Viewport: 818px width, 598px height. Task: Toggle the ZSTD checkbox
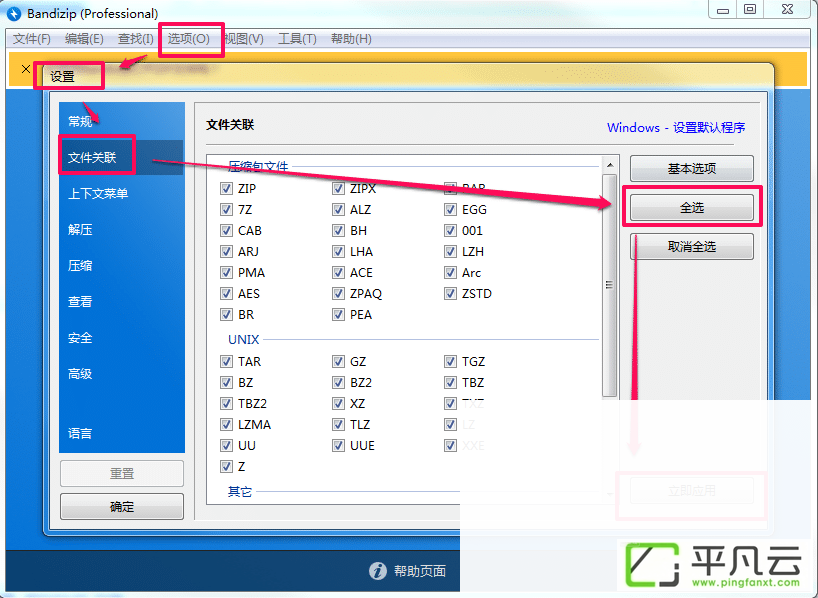tap(450, 293)
